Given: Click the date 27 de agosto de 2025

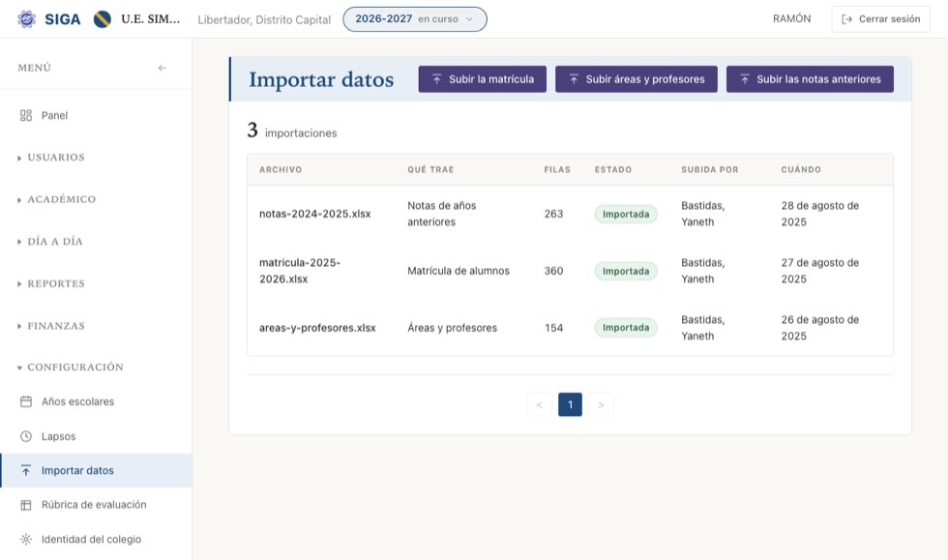Looking at the screenshot, I should click(x=820, y=271).
